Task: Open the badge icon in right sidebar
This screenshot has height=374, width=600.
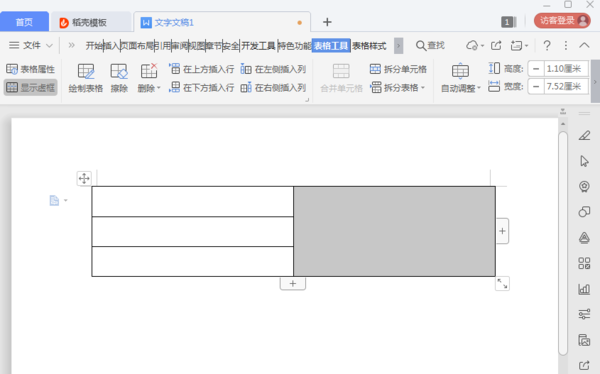Action: pos(584,186)
